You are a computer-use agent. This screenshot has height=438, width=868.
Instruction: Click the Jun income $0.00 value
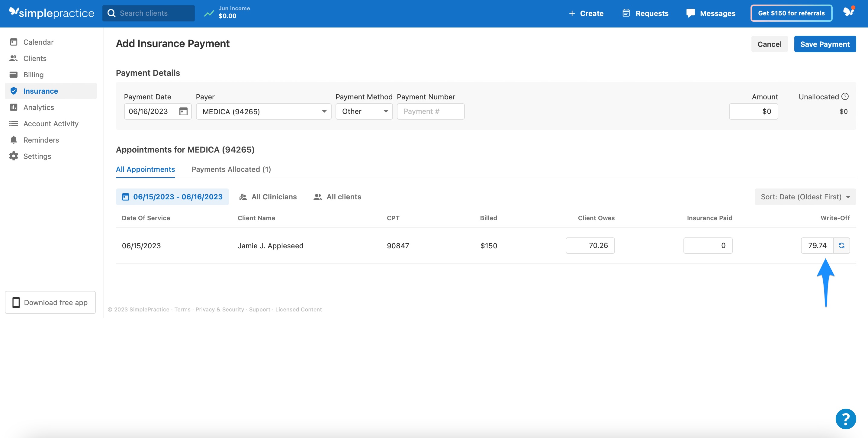pyautogui.click(x=227, y=16)
